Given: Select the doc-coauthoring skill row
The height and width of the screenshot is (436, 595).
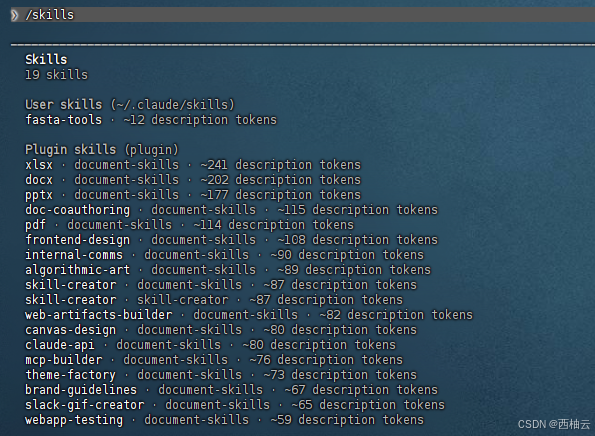Looking at the screenshot, I should pyautogui.click(x=231, y=210).
